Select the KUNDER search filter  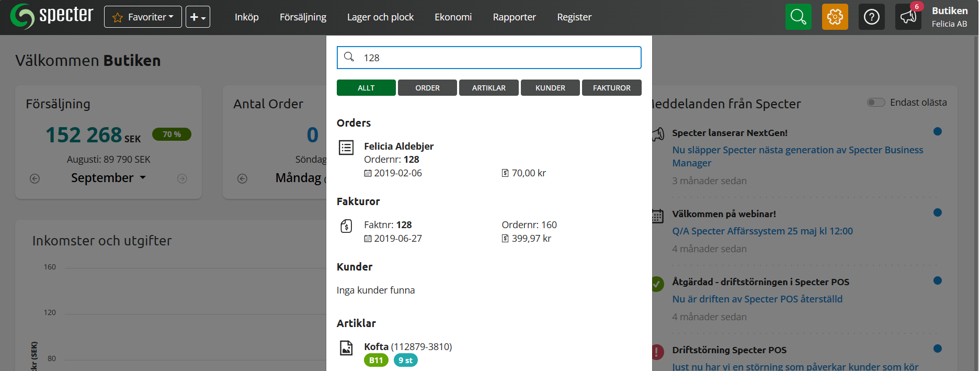click(x=550, y=88)
